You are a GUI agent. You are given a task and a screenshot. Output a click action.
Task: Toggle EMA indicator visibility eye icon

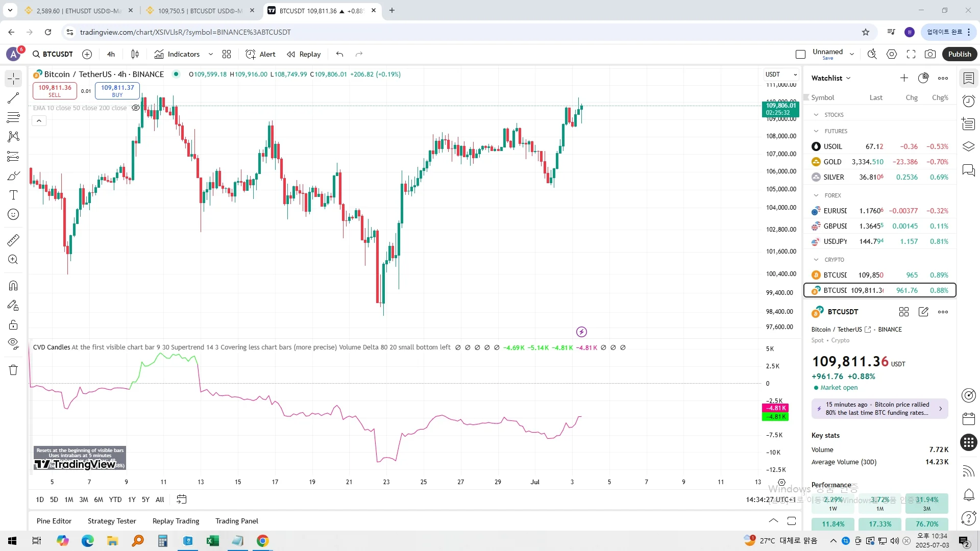tap(135, 108)
